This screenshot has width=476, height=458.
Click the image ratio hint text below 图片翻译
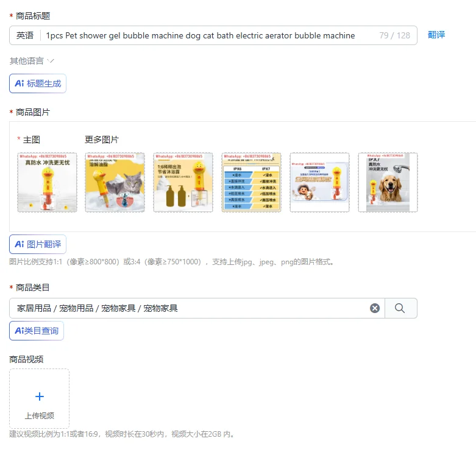coord(172,262)
